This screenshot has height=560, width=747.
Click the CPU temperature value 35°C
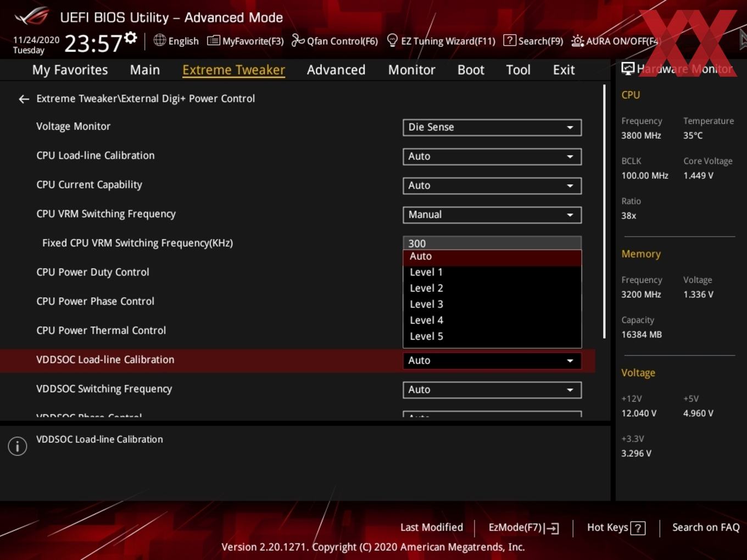point(693,136)
